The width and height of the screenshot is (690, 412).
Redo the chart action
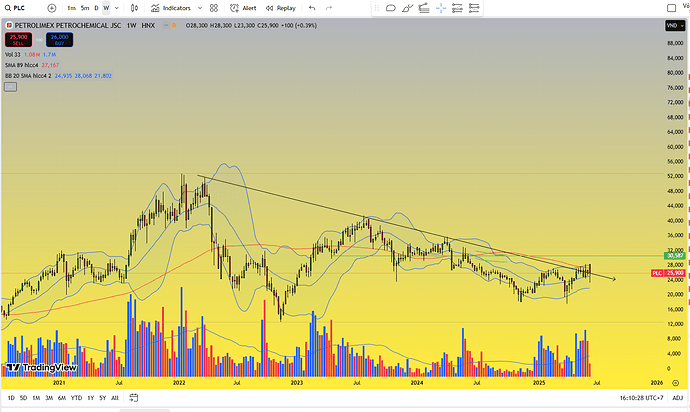pyautogui.click(x=329, y=8)
